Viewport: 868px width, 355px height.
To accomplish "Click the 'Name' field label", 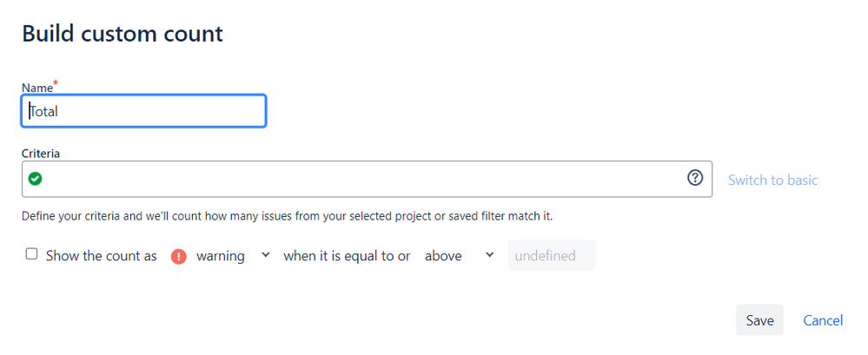I will (x=36, y=88).
